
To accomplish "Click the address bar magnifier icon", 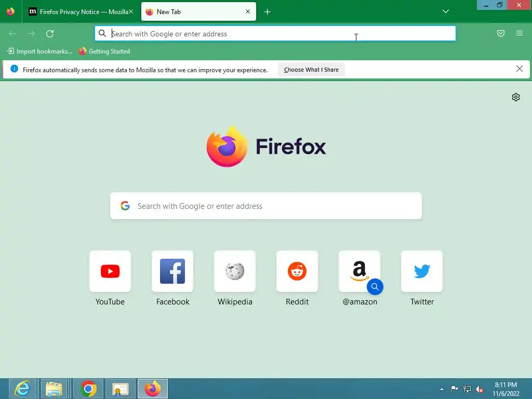I will 102,33.
